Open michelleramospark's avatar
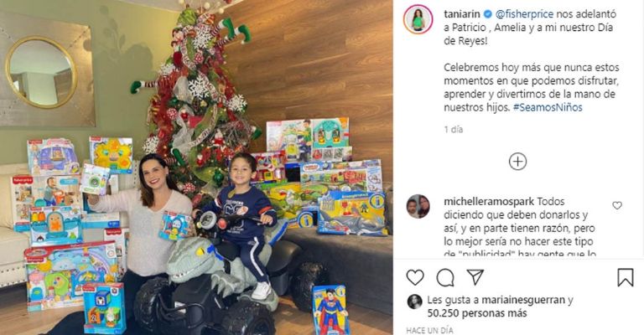Viewport: 644px width, 335px height. pyautogui.click(x=418, y=206)
